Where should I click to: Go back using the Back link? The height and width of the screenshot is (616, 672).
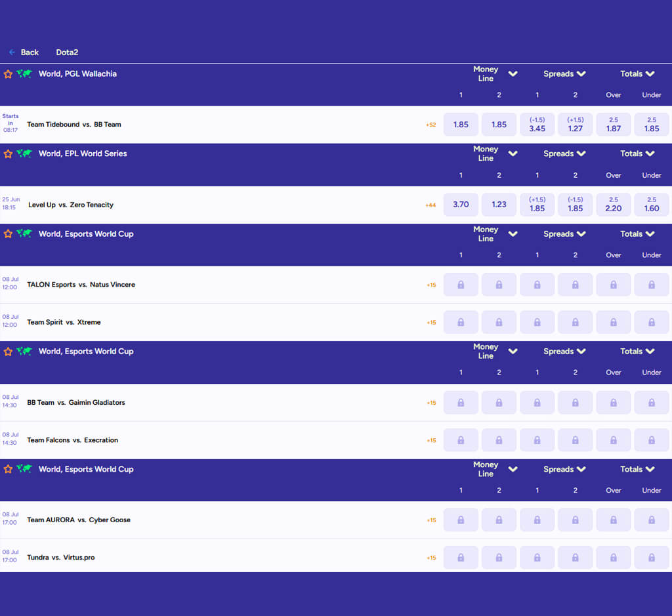pyautogui.click(x=30, y=52)
